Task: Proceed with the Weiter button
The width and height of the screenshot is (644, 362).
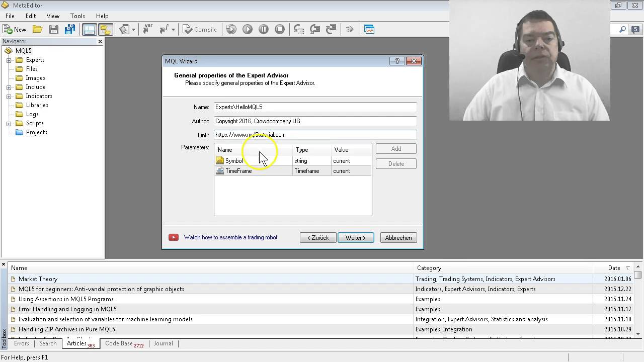Action: pos(356,238)
